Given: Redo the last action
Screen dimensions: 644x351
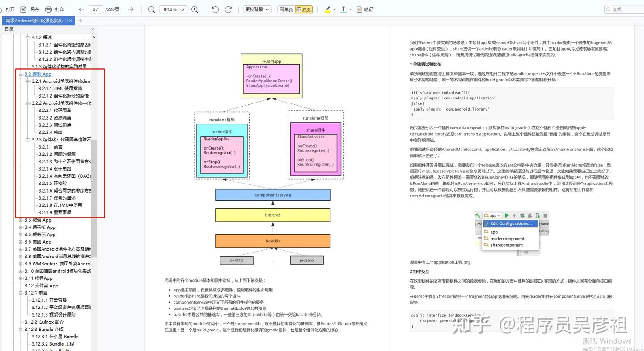Looking at the screenshot, I should (227, 8).
